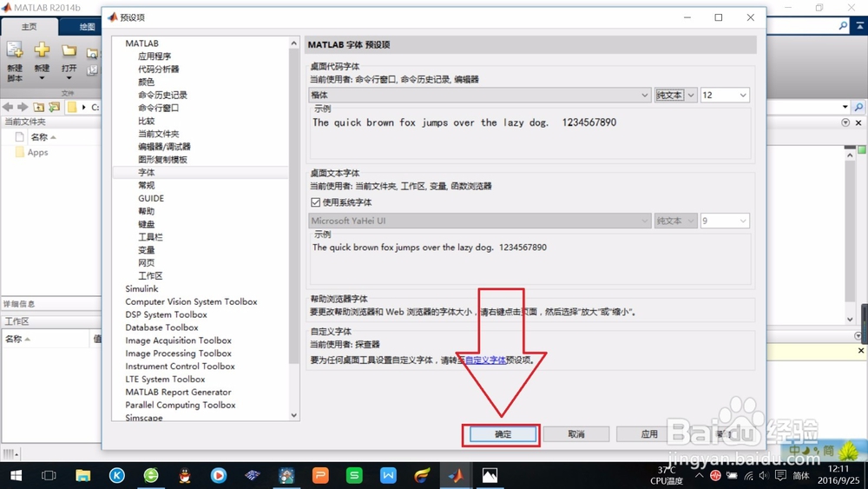Show hidden tray icons chevron

(x=699, y=476)
